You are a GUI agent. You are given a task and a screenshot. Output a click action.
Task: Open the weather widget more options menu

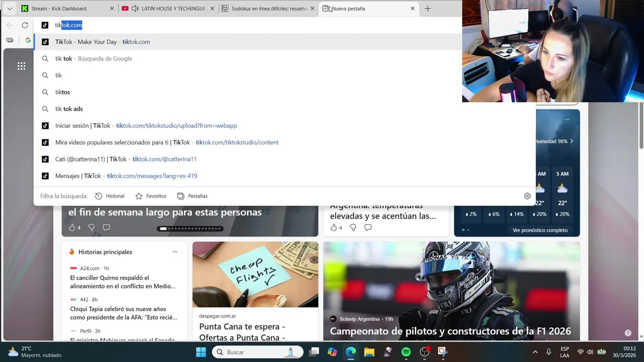(567, 119)
